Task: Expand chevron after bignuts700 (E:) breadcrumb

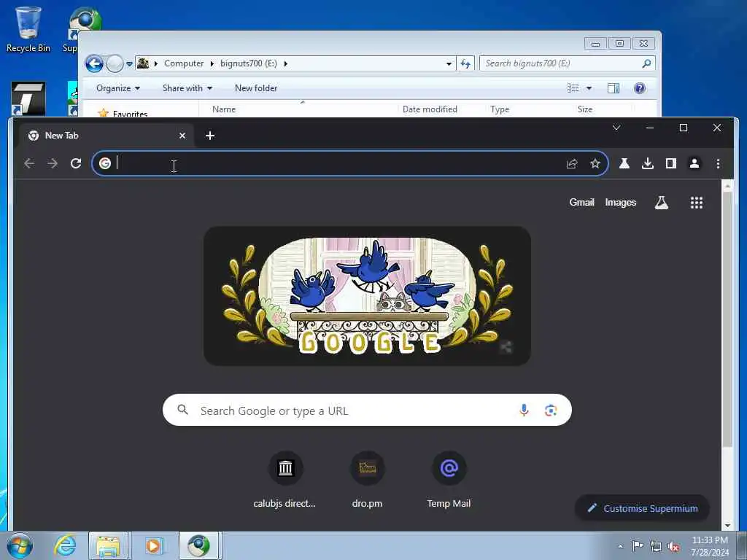Action: point(286,63)
